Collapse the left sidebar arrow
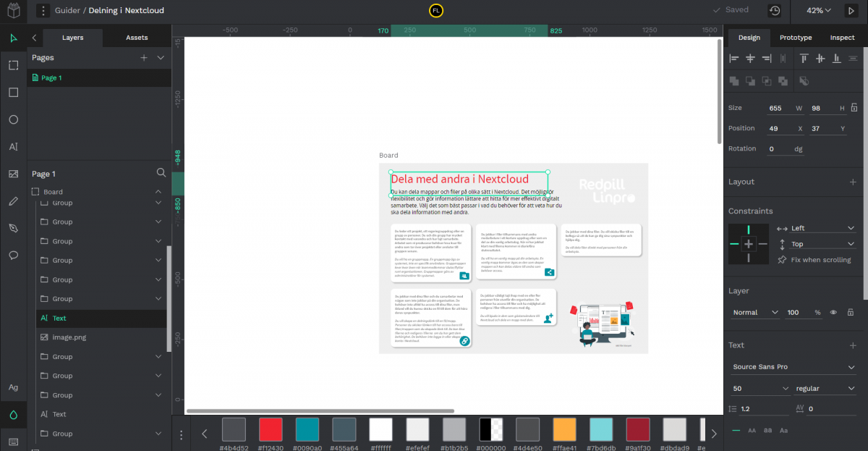 (x=34, y=38)
